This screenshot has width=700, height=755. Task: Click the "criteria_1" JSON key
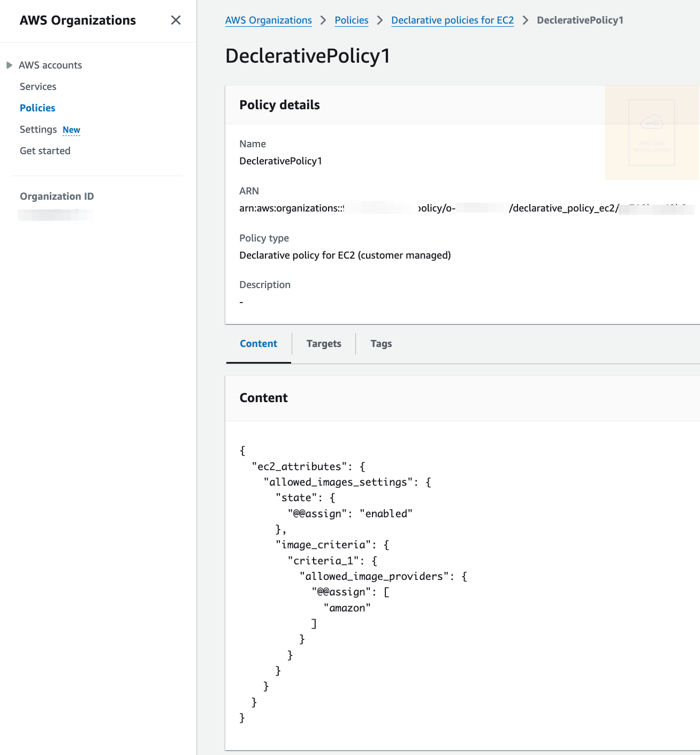coord(323,561)
